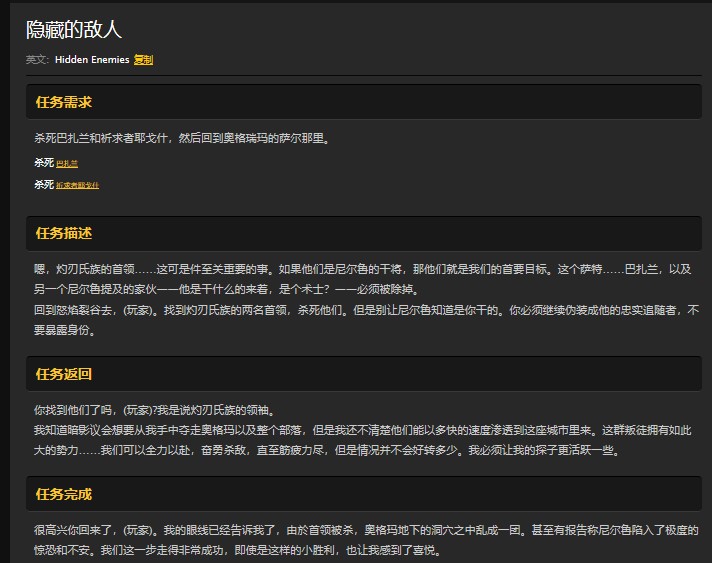Open the 祈求者耶戈什 kill target link
The height and width of the screenshot is (563, 712).
pyautogui.click(x=77, y=185)
